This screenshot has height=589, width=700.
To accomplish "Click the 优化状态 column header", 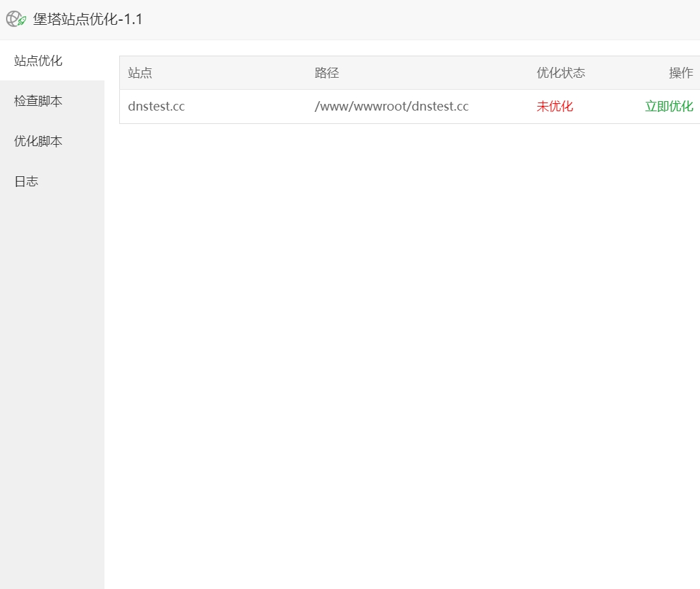I will tap(561, 72).
